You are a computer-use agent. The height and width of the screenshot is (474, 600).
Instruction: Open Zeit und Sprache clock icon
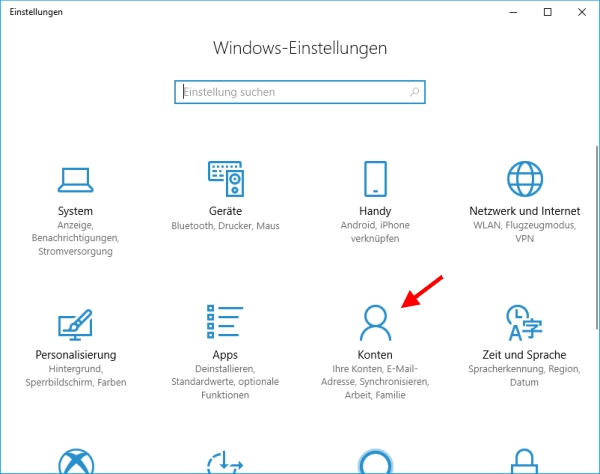524,323
